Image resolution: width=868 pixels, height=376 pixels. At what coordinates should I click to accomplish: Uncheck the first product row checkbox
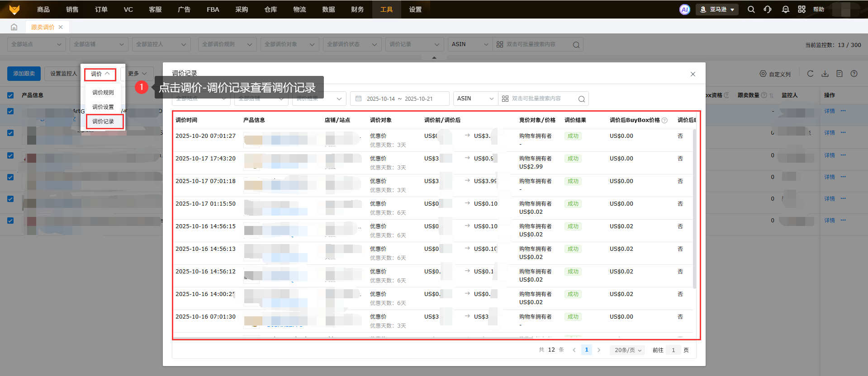[10, 111]
